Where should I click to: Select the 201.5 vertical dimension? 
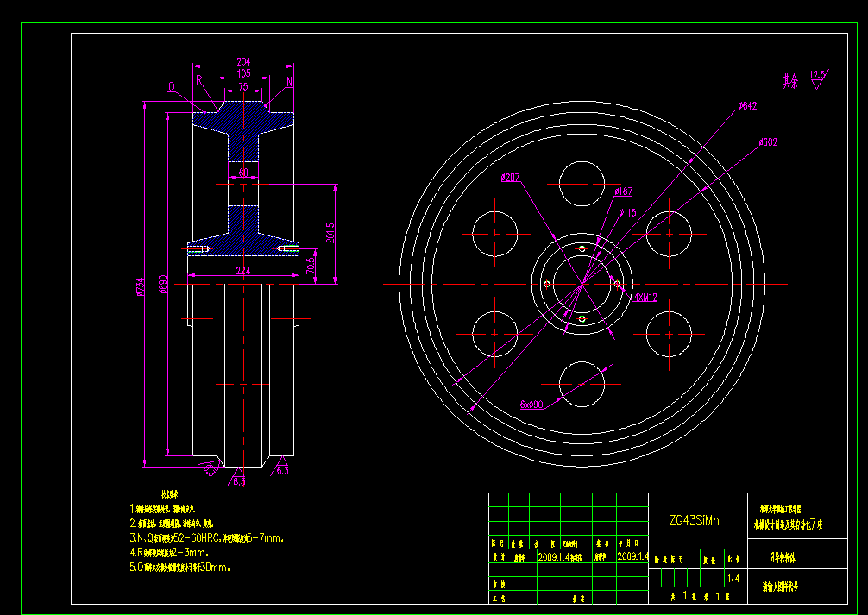pos(330,233)
